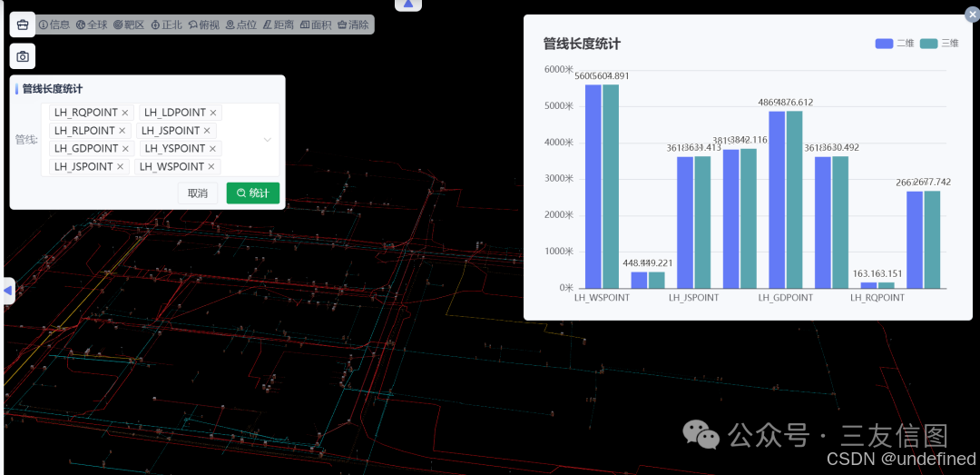This screenshot has width=980, height=475.
Task: Click the 1000米 y-axis label
Action: click(559, 252)
